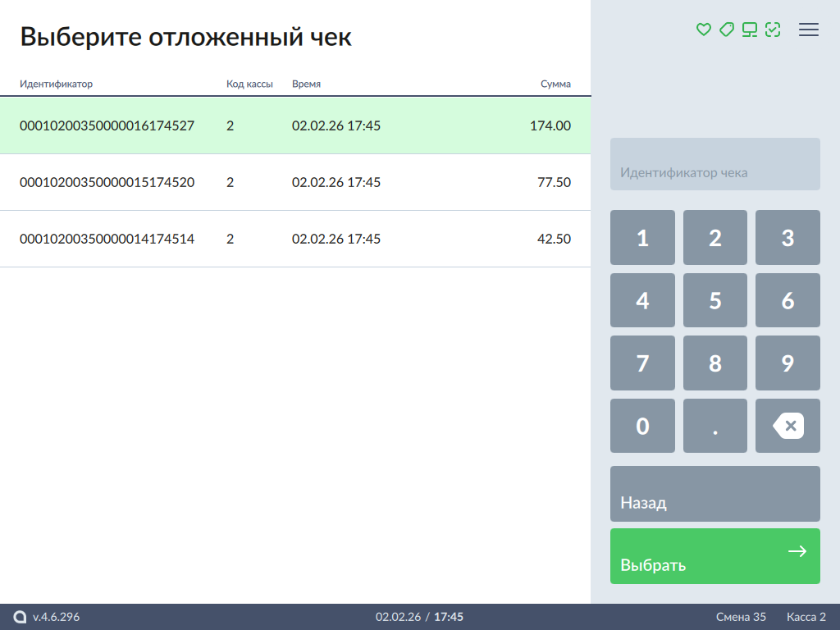Click the Время column header
The width and height of the screenshot is (840, 630).
pyautogui.click(x=306, y=84)
